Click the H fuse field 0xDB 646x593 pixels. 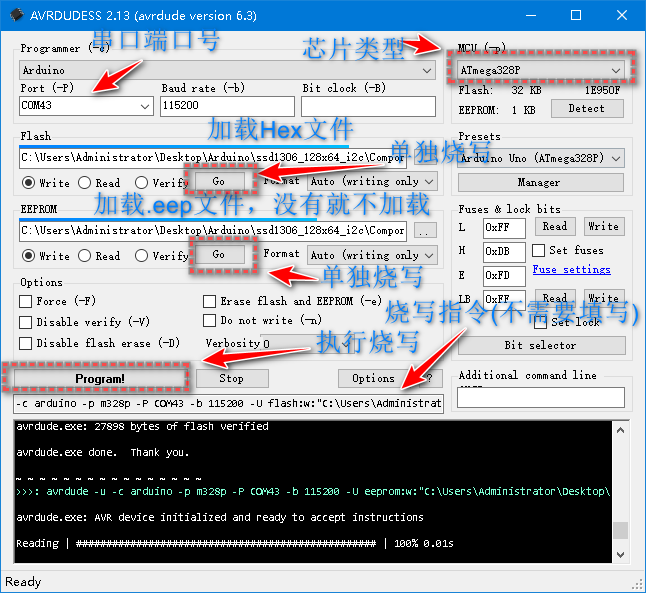pyautogui.click(x=504, y=252)
